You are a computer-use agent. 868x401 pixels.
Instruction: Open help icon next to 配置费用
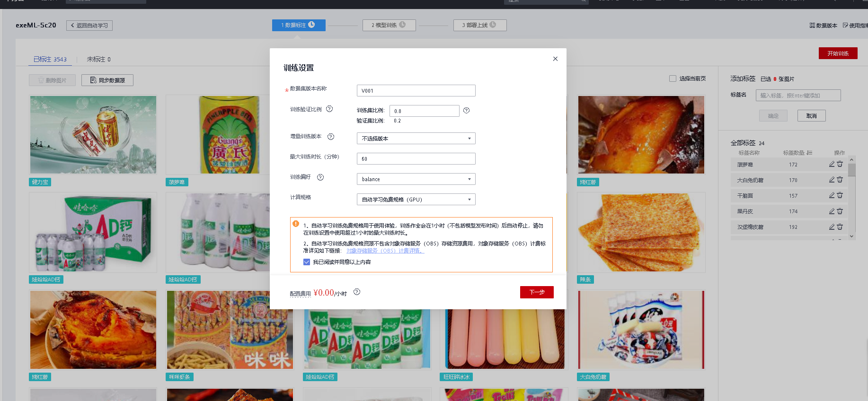357,292
